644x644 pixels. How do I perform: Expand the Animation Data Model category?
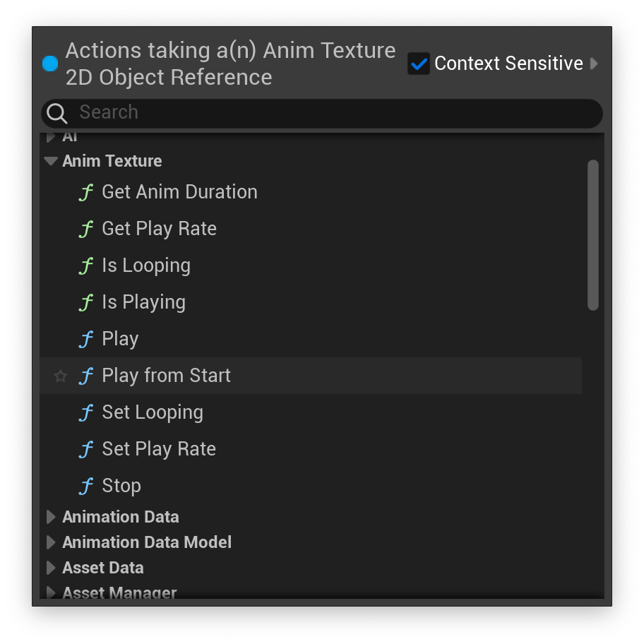pos(51,542)
